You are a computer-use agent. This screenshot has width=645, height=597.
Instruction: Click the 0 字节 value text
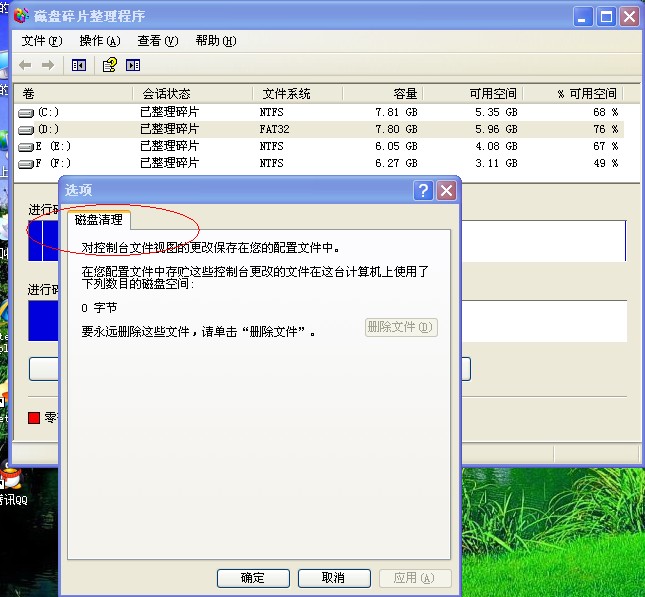99,308
